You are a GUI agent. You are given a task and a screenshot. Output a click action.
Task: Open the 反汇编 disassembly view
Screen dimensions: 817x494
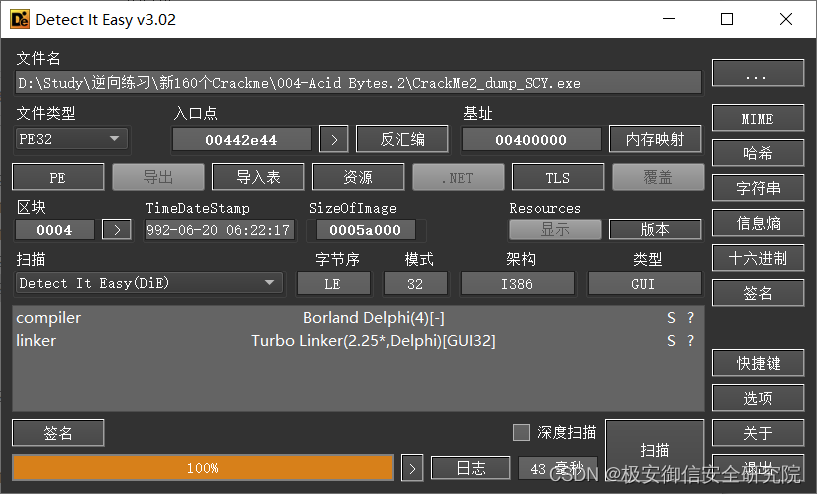[x=402, y=139]
